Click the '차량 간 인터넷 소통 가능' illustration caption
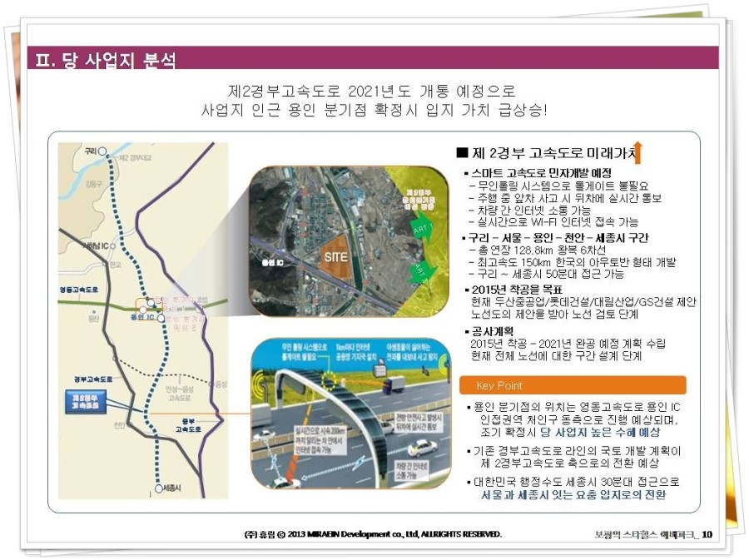 click(412, 470)
